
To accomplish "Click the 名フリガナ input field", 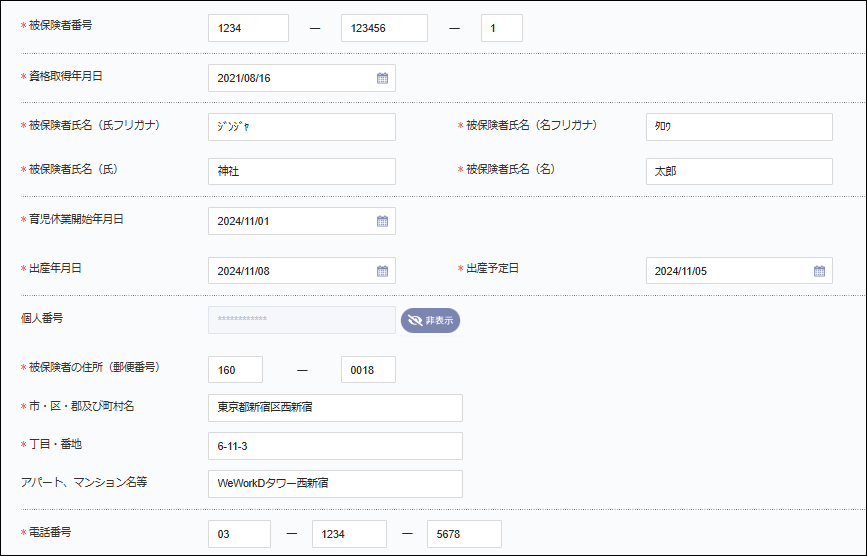I will 739,127.
